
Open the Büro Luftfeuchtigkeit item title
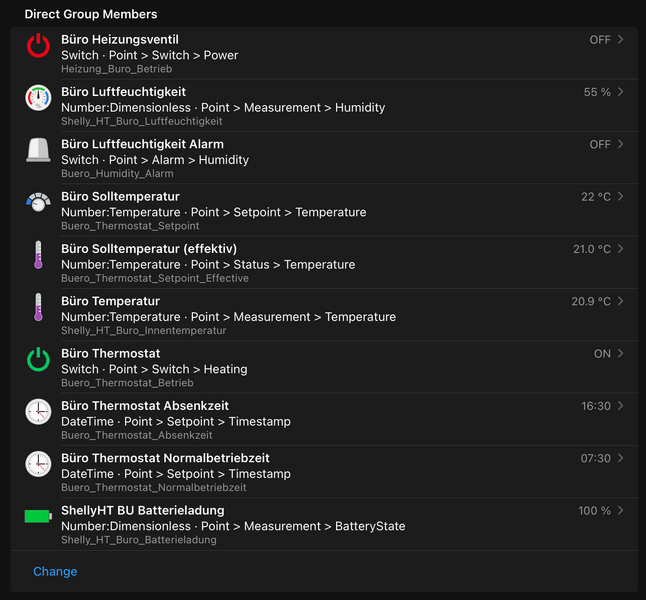pyautogui.click(x=123, y=92)
